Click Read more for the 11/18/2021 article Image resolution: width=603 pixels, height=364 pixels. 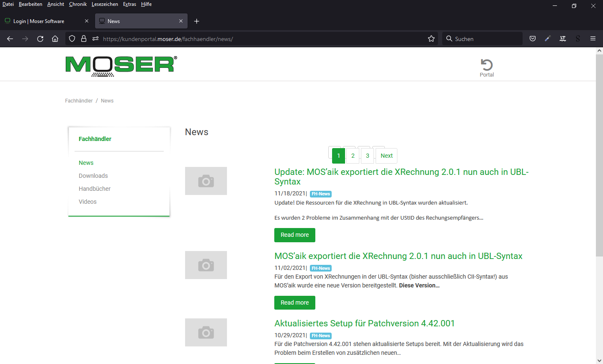pos(295,235)
